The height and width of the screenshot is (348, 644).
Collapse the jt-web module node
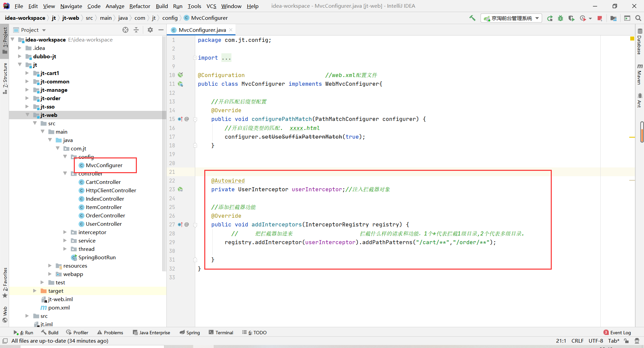28,115
